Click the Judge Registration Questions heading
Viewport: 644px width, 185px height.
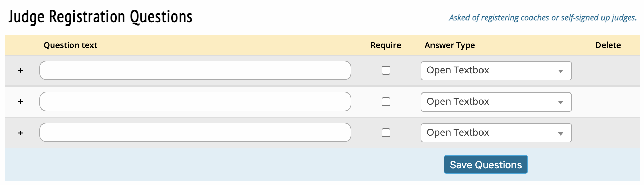click(x=100, y=17)
